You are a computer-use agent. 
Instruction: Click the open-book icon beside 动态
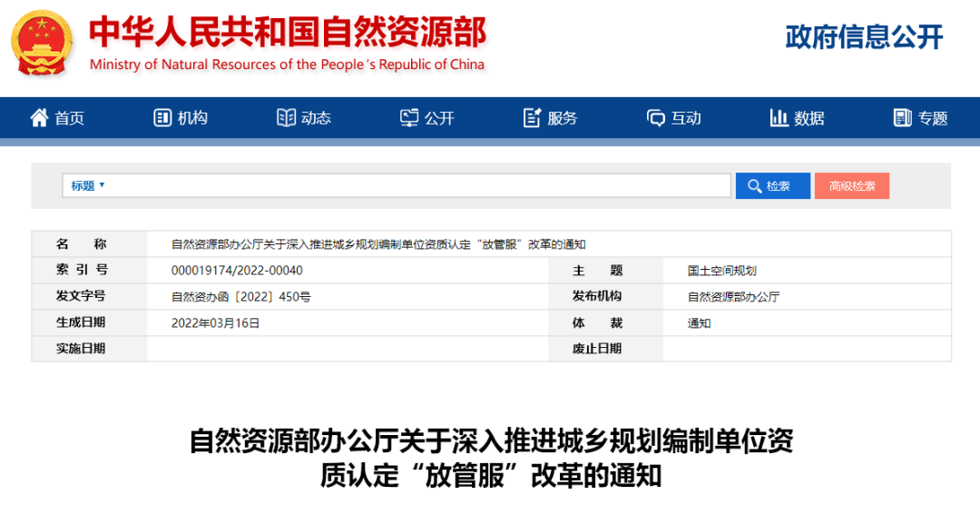click(286, 118)
